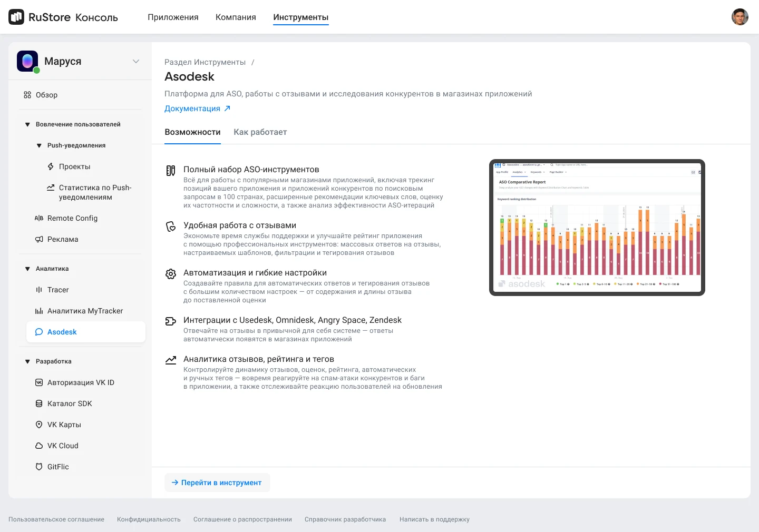Image resolution: width=759 pixels, height=532 pixels.
Task: Go to Раздел Инструменты breadcrumb
Action: point(205,62)
